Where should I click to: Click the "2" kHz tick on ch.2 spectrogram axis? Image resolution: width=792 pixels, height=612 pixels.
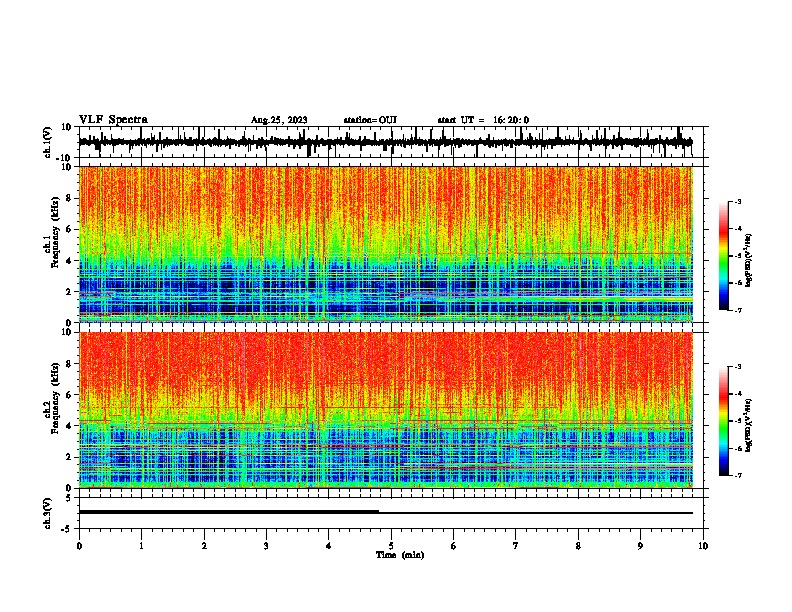tap(70, 457)
